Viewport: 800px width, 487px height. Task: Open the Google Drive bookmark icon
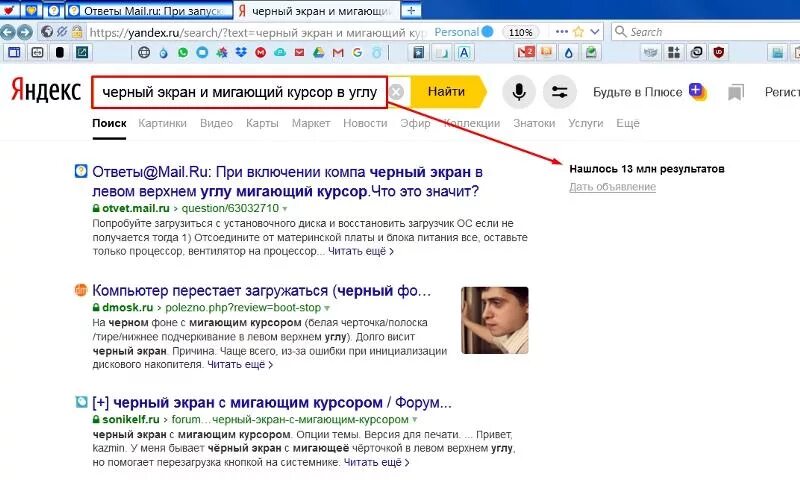pos(318,52)
